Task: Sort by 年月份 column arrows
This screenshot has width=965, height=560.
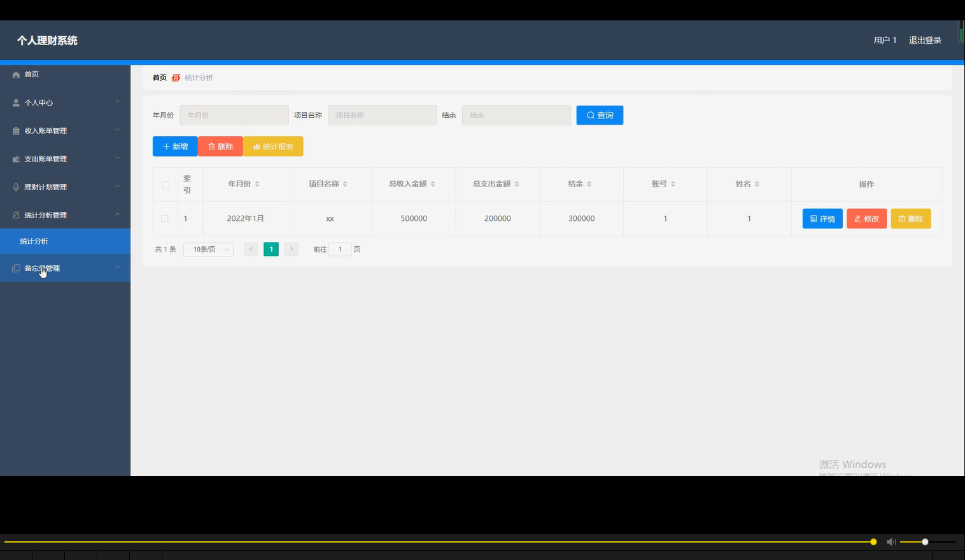Action: (257, 184)
